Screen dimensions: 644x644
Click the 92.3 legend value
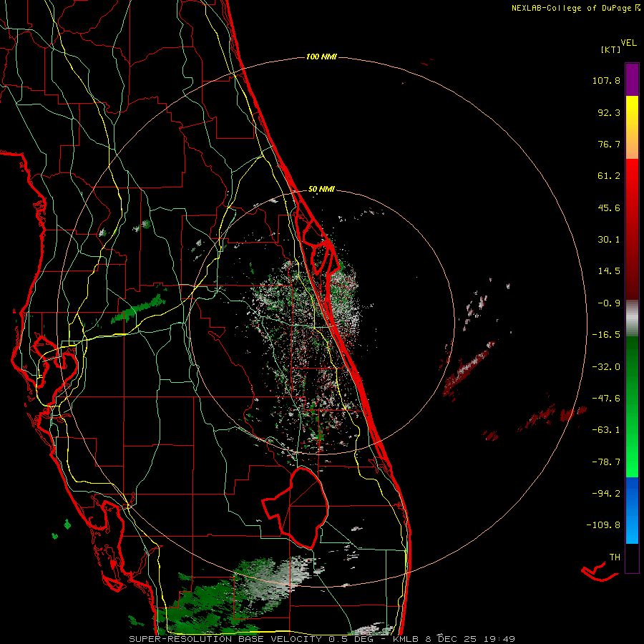(609, 112)
